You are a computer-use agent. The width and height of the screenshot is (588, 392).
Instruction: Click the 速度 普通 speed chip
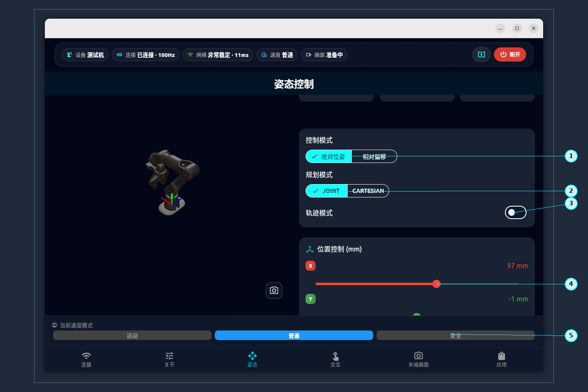(277, 55)
